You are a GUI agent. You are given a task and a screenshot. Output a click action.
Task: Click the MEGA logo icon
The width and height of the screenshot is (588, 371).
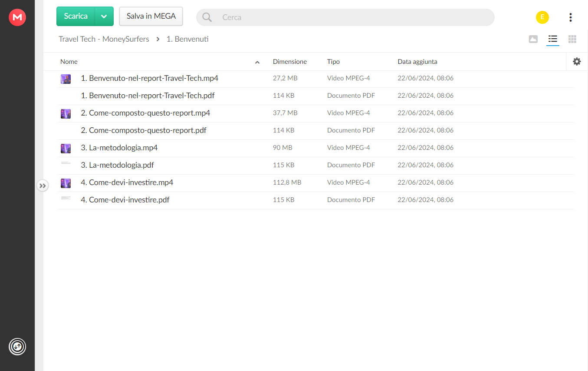[x=17, y=17]
